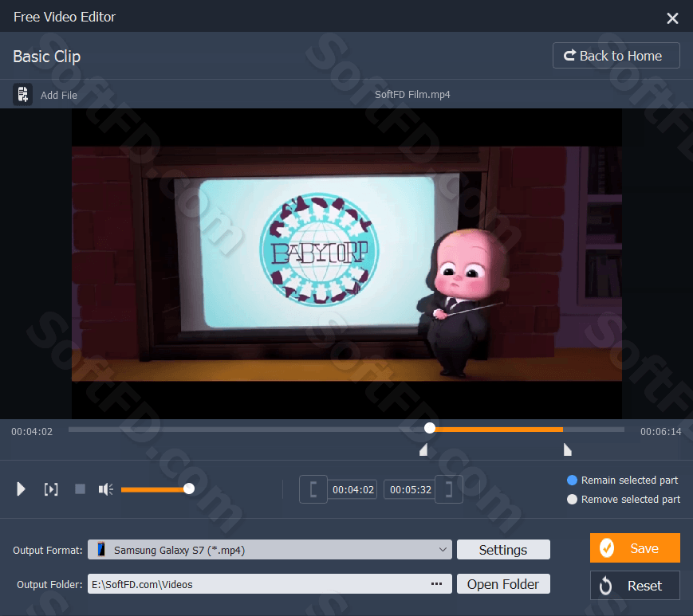Set clip end with right bracket button
The width and height of the screenshot is (693, 616).
click(x=449, y=489)
